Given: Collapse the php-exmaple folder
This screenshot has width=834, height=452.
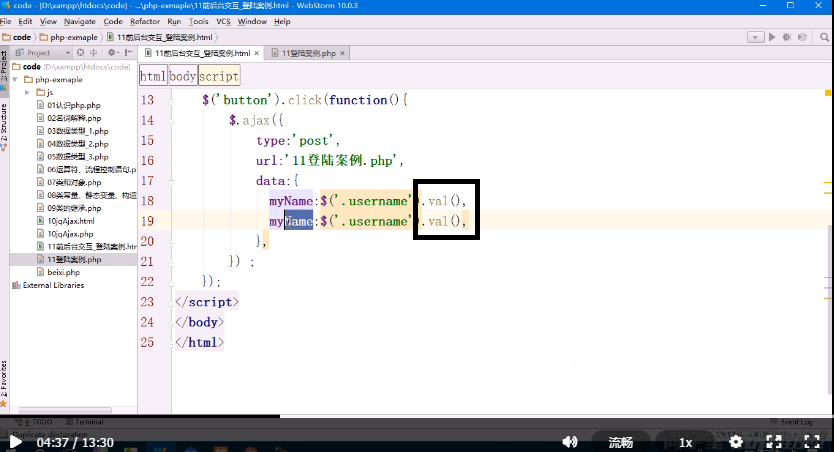Looking at the screenshot, I should (15, 80).
